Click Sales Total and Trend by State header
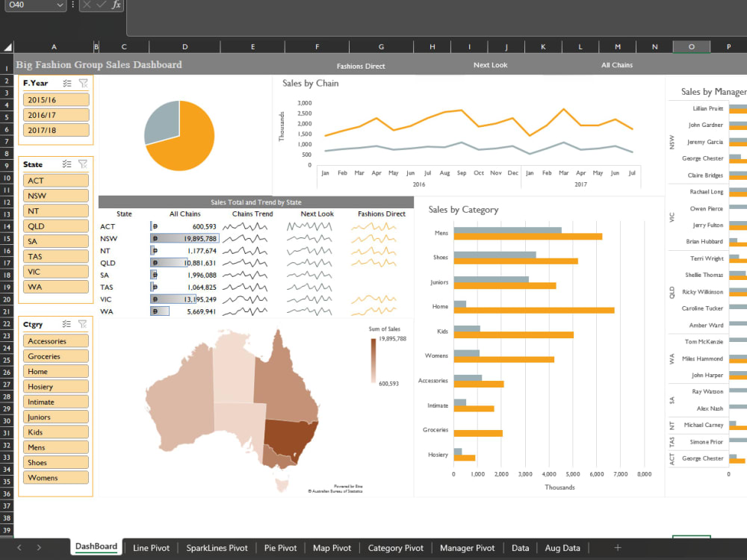 (255, 202)
